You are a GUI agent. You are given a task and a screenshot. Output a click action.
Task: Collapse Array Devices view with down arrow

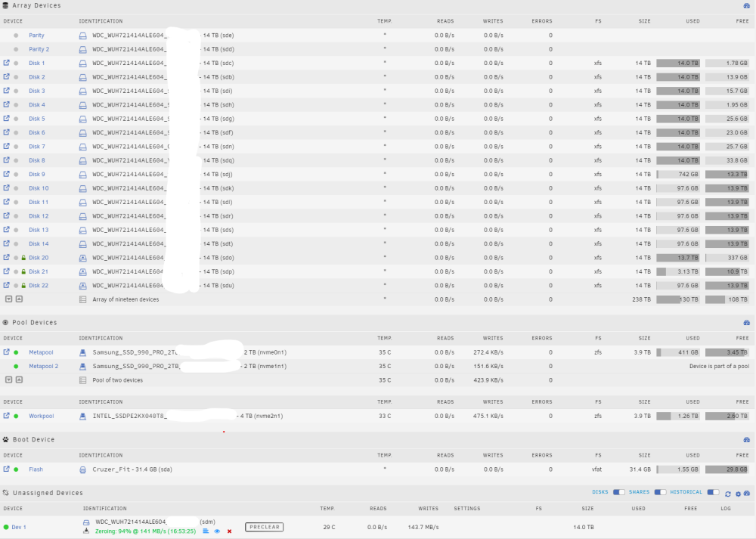(8, 299)
